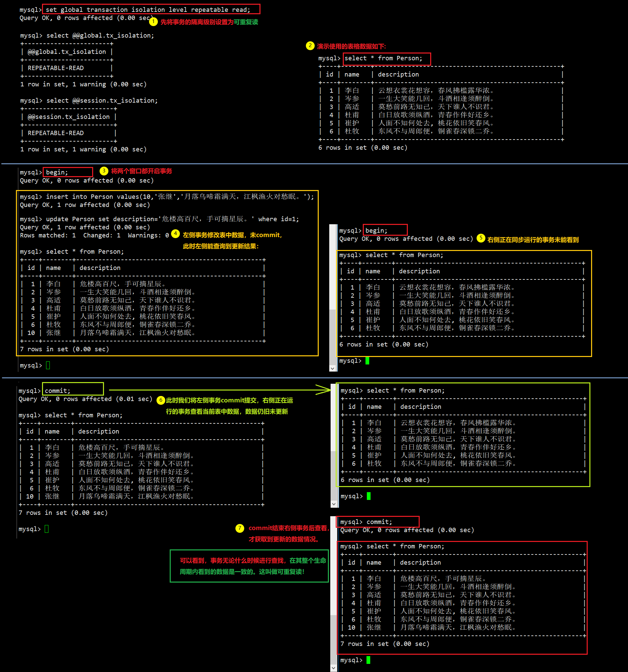The height and width of the screenshot is (672, 628).
Task: Click the '崔护' row in the left post-commit result table
Action: tap(141, 480)
